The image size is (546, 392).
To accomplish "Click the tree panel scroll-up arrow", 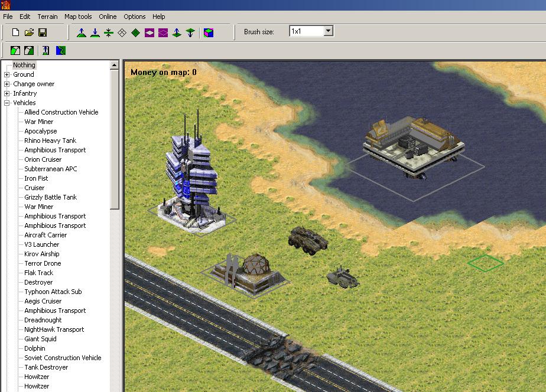I will (114, 65).
